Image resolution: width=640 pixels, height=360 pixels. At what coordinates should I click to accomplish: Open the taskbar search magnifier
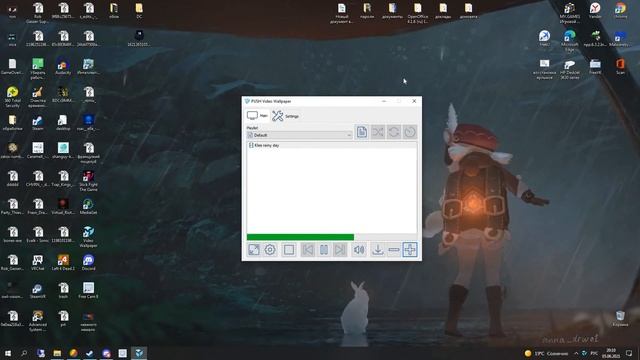[x=24, y=353]
